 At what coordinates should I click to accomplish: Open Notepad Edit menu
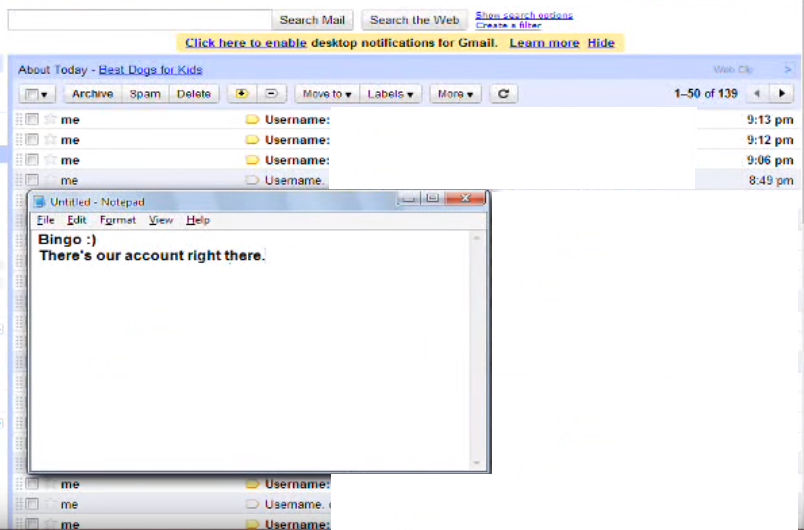pos(77,220)
